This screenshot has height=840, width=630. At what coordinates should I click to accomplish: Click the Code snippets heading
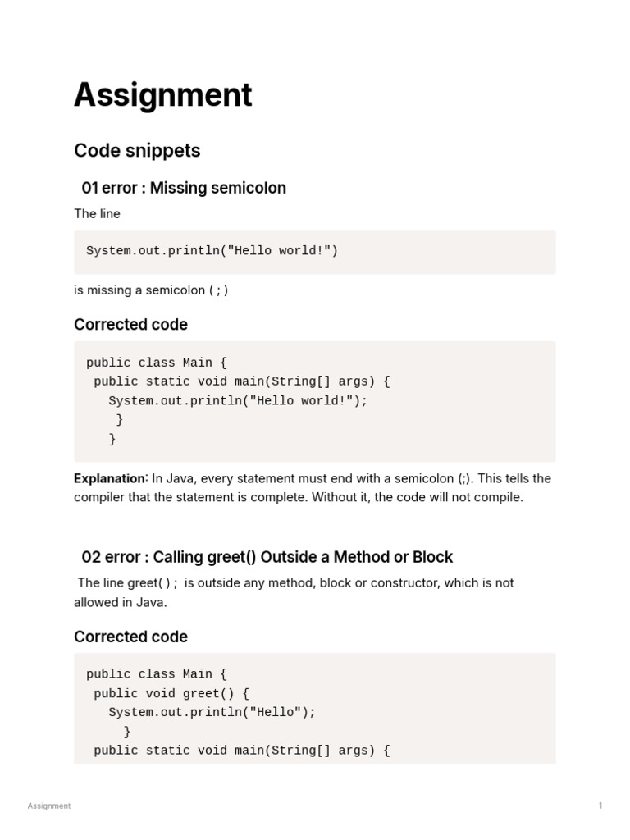tap(137, 151)
